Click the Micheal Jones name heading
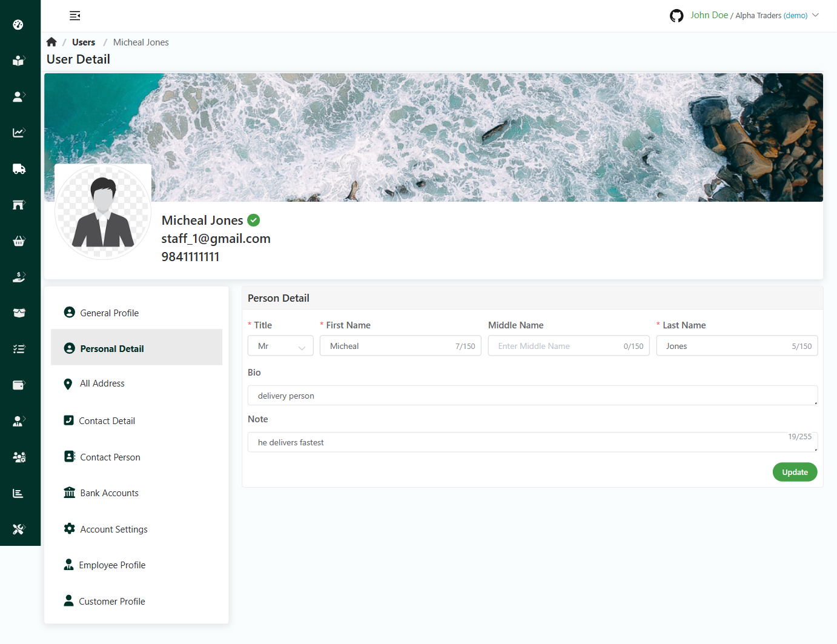 tap(202, 221)
